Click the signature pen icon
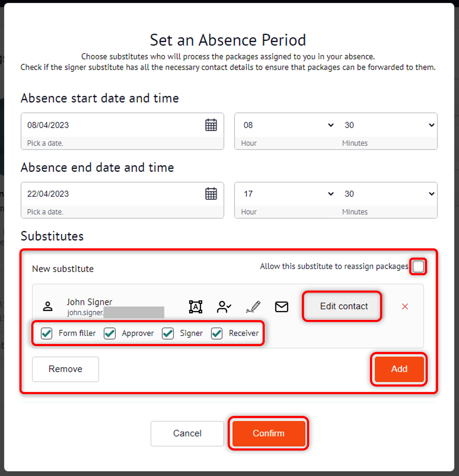Screen dimensions: 459x476 [x=253, y=306]
